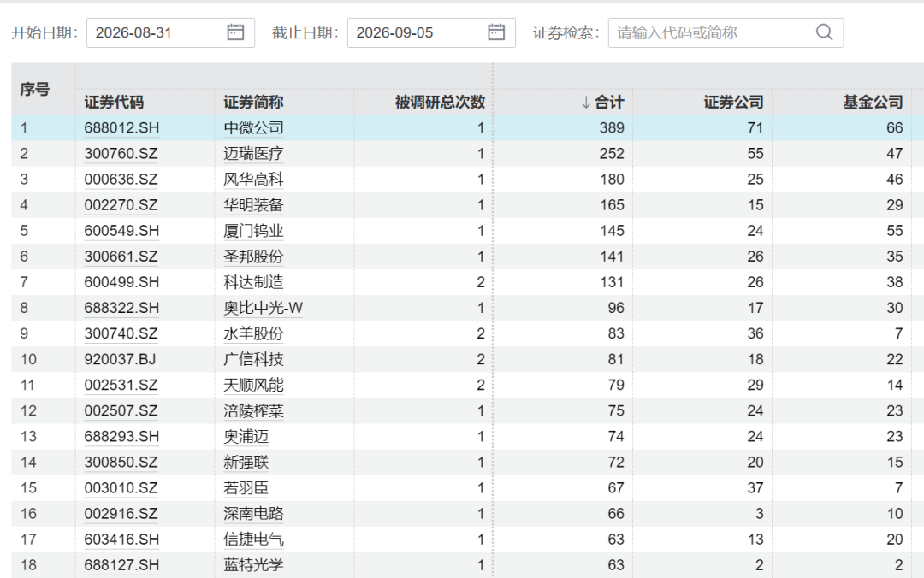Focus the 截止日期 field showing 2026-09-05
Screen dimensions: 924x578
coord(431,32)
